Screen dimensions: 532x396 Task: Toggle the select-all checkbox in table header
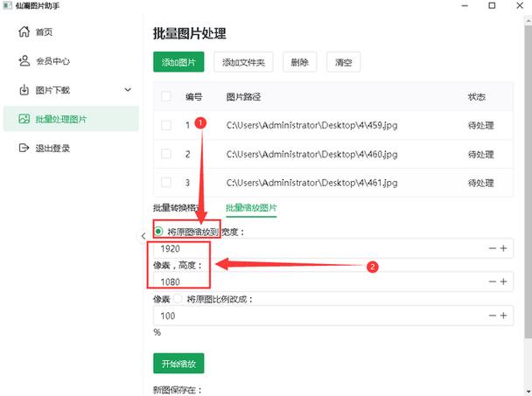click(x=166, y=96)
